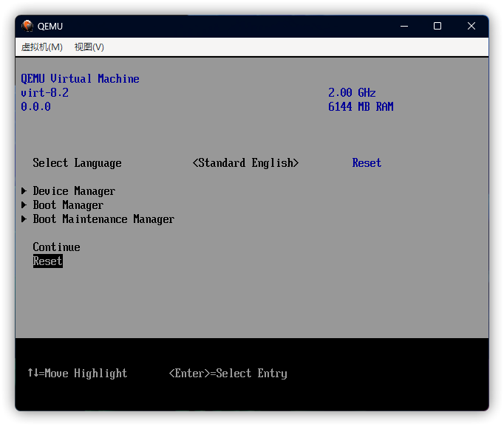Click the 2.00 GHz processor text
Viewport: 504px width, 426px height.
(x=352, y=93)
